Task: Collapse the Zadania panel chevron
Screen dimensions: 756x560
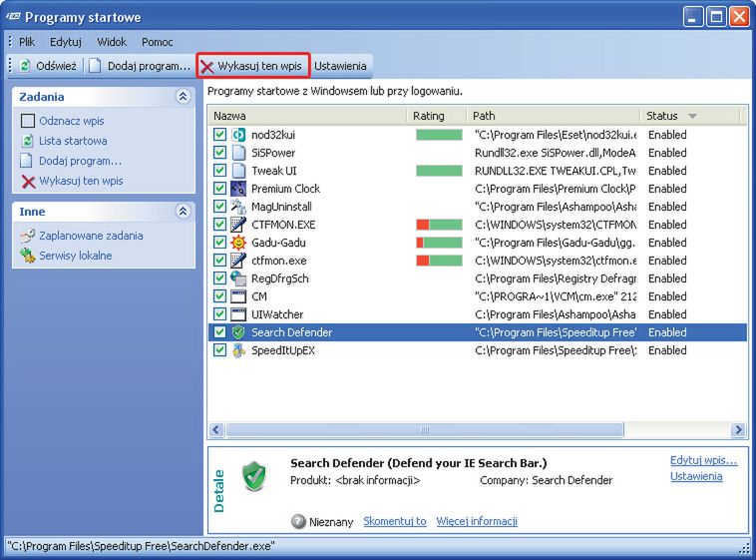Action: point(183,97)
